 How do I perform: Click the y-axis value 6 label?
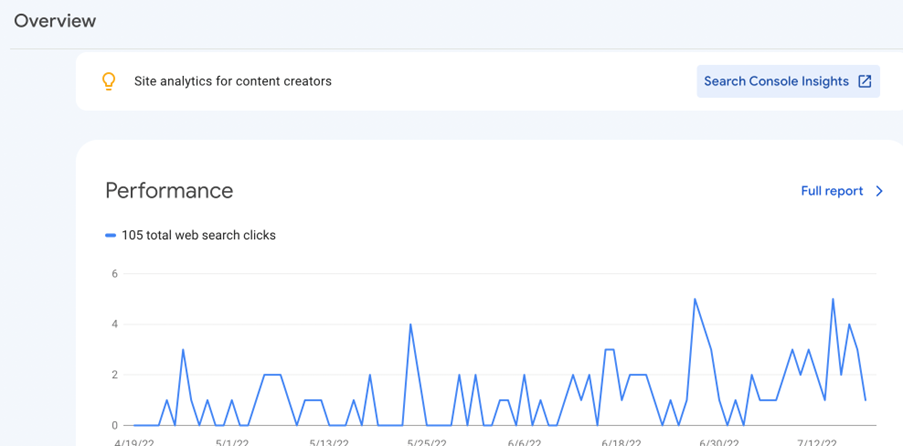click(x=115, y=274)
